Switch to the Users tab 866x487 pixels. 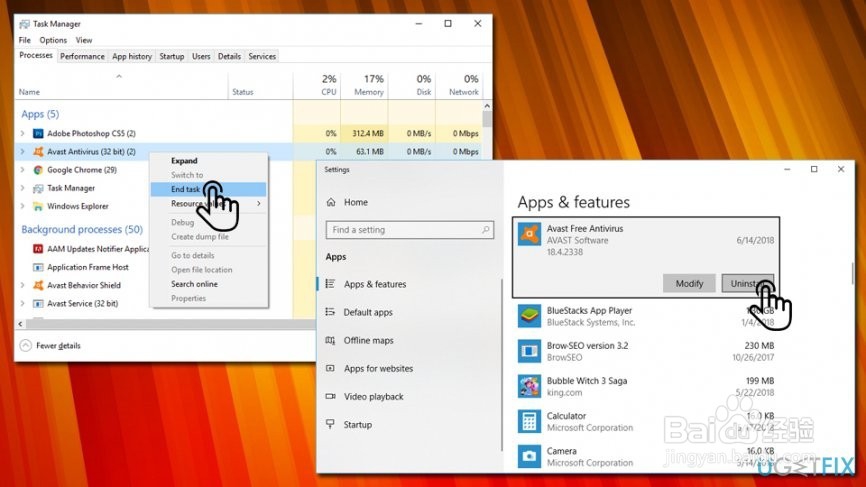pos(201,56)
